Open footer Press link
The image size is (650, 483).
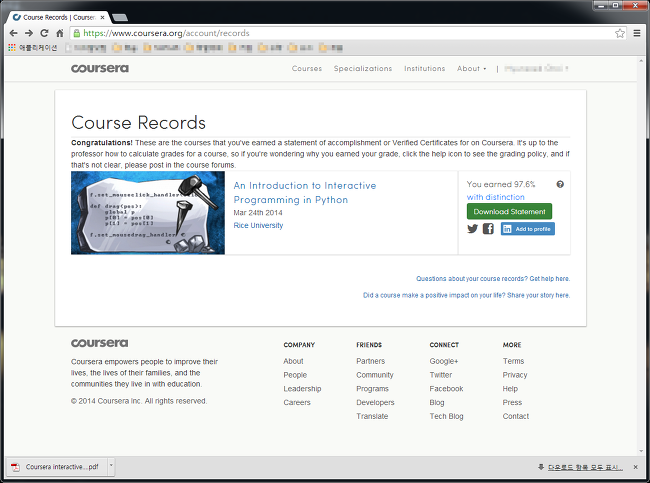[512, 402]
